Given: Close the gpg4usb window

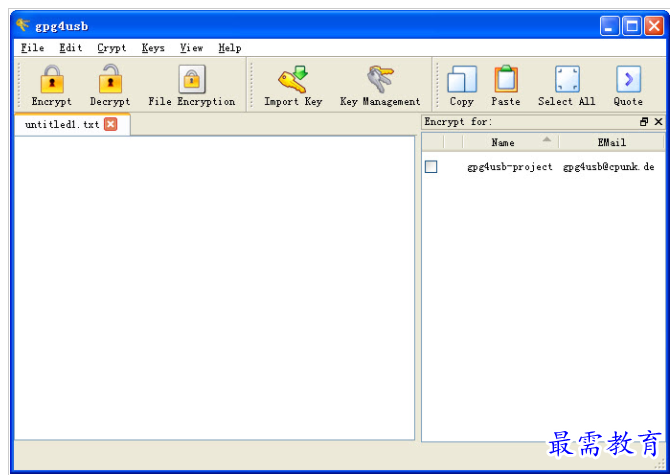Looking at the screenshot, I should pyautogui.click(x=654, y=26).
